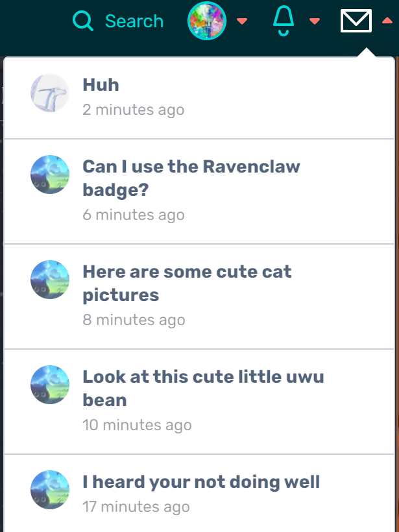Click the "2 minutes ago" timestamp

click(134, 110)
